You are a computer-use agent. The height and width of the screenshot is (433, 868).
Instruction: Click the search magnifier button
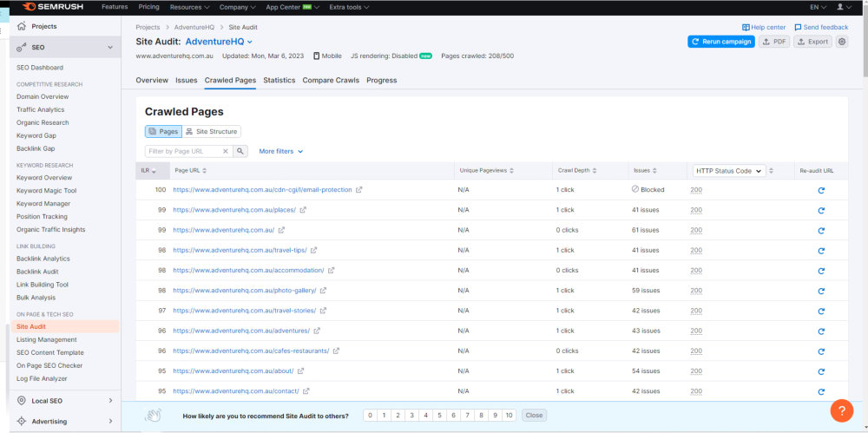(x=240, y=151)
